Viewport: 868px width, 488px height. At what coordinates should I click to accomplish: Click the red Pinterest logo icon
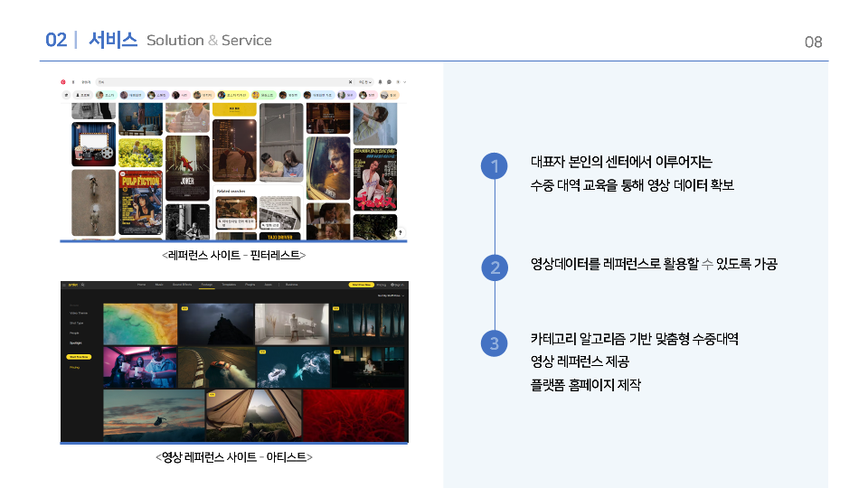(63, 82)
